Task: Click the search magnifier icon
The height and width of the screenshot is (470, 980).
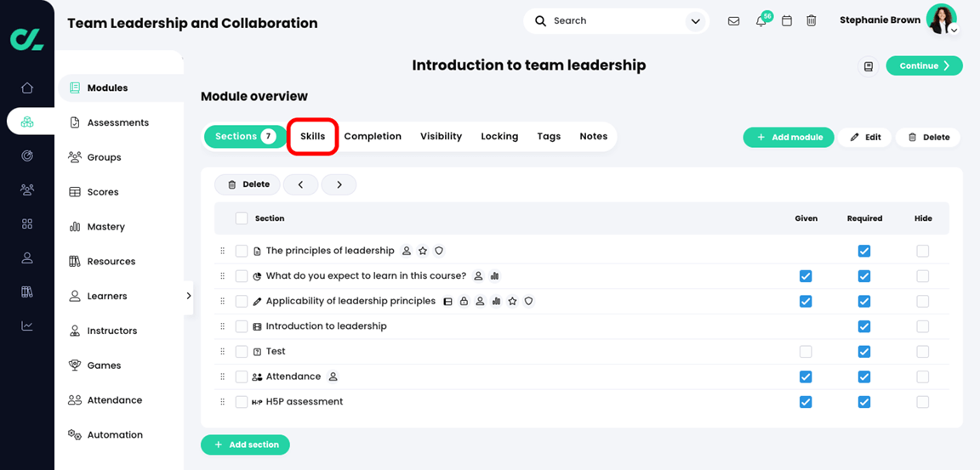Action: 541,20
